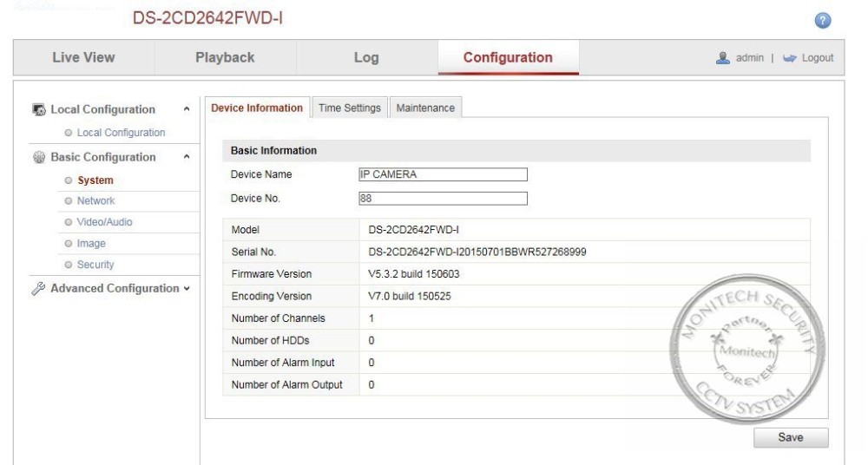Click the Basic Configuration globe icon
868x465 pixels.
(x=39, y=158)
